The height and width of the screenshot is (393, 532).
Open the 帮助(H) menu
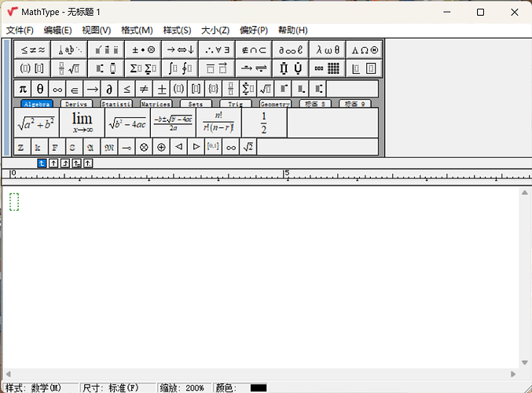tap(293, 31)
